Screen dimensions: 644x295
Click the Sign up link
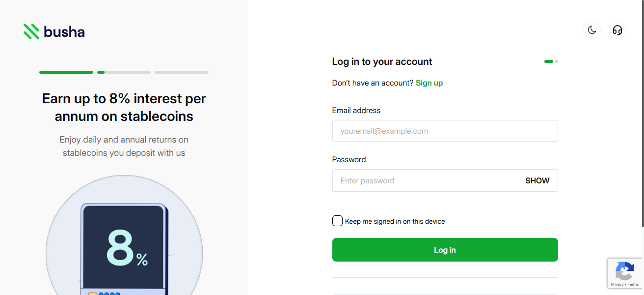[429, 83]
